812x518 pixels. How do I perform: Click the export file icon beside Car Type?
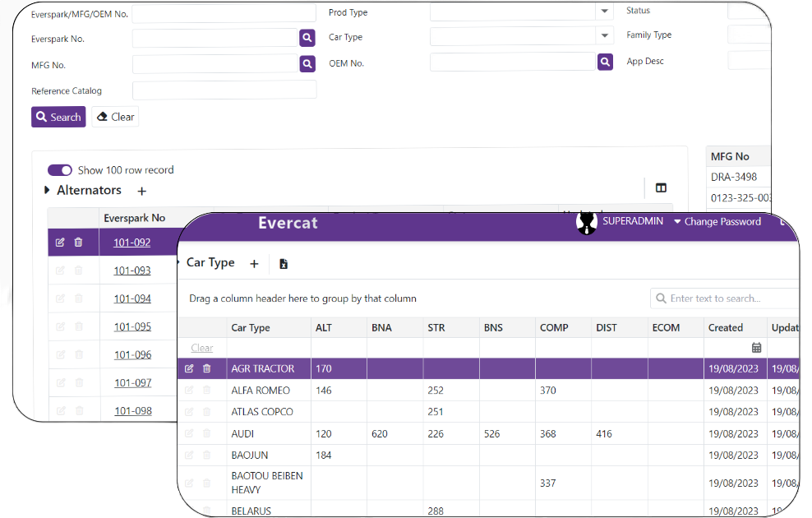tap(284, 264)
